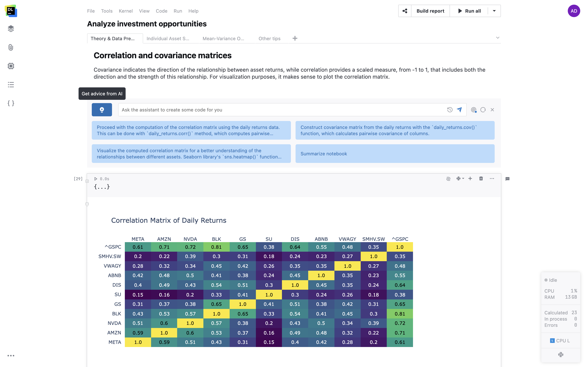Open prompt history in the AI assistant
This screenshot has width=588, height=367.
point(450,110)
